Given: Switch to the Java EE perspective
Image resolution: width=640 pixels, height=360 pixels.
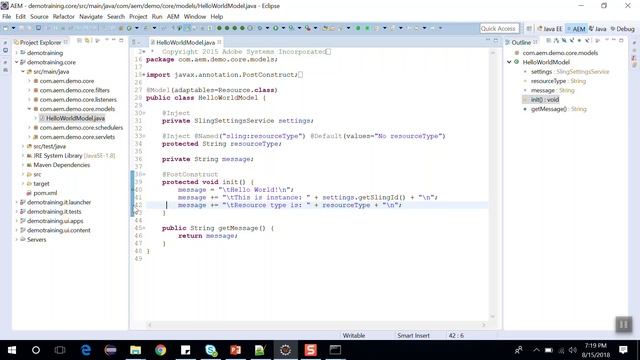Looking at the screenshot, I should pos(549,29).
